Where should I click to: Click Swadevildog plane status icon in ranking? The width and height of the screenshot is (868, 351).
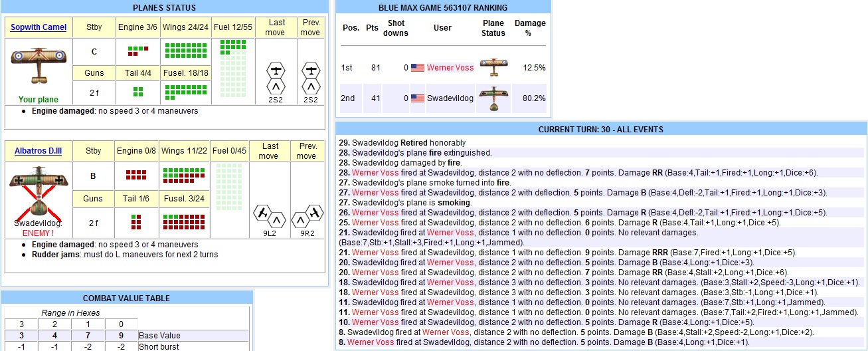[493, 98]
